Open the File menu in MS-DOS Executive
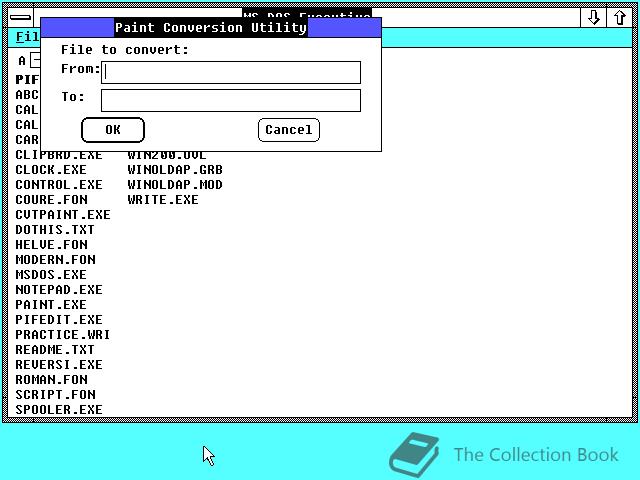 tap(27, 37)
